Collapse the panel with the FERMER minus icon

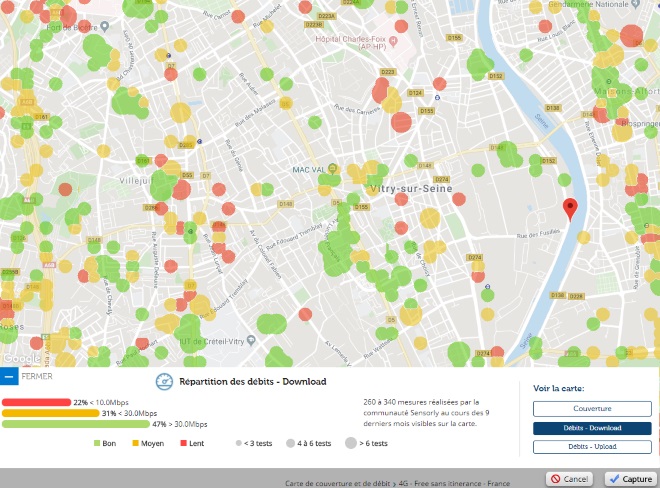point(9,377)
